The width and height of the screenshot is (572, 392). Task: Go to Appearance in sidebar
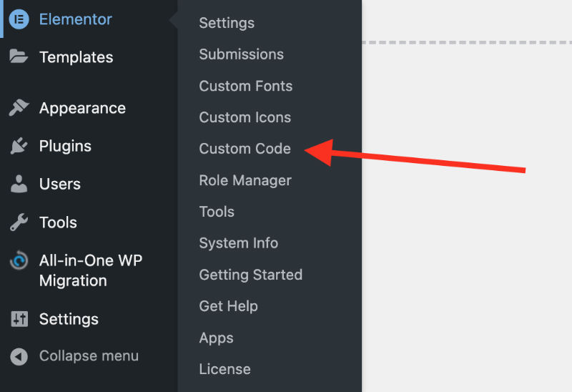(x=82, y=109)
